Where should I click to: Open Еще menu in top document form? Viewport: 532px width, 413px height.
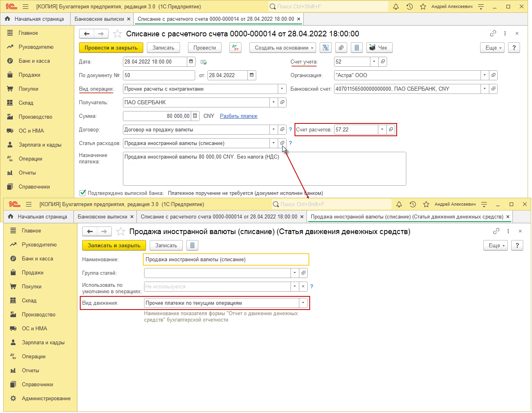pos(492,48)
